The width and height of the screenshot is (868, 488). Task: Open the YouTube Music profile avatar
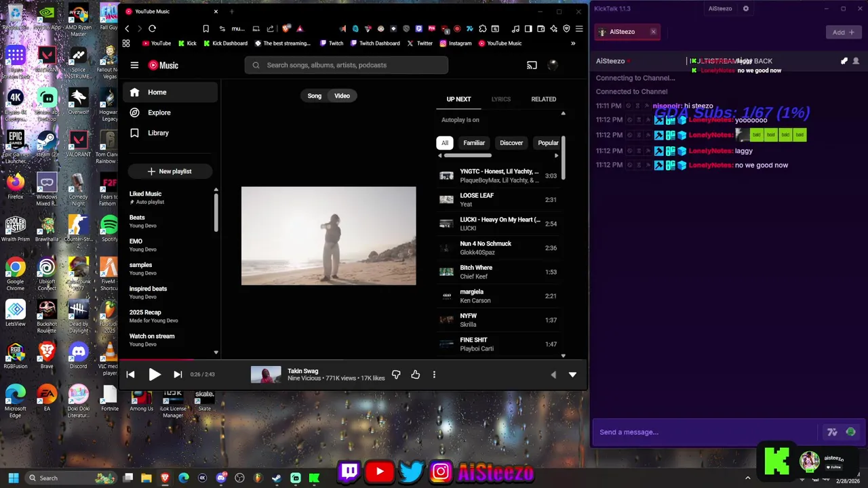point(553,65)
